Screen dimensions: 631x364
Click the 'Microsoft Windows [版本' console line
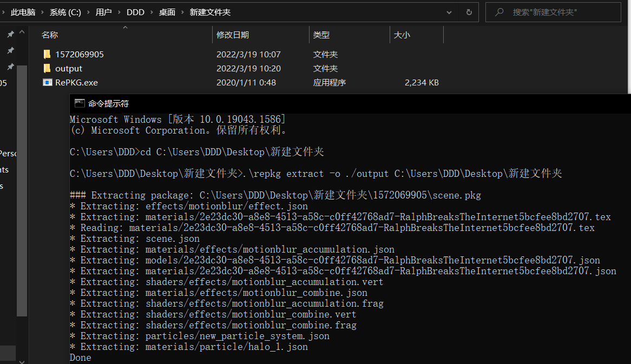coord(178,119)
